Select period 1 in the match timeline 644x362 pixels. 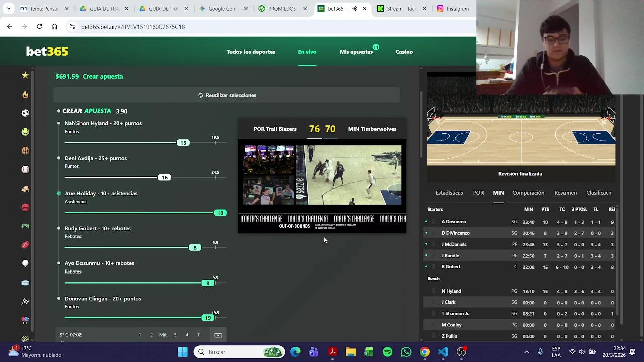(140, 335)
